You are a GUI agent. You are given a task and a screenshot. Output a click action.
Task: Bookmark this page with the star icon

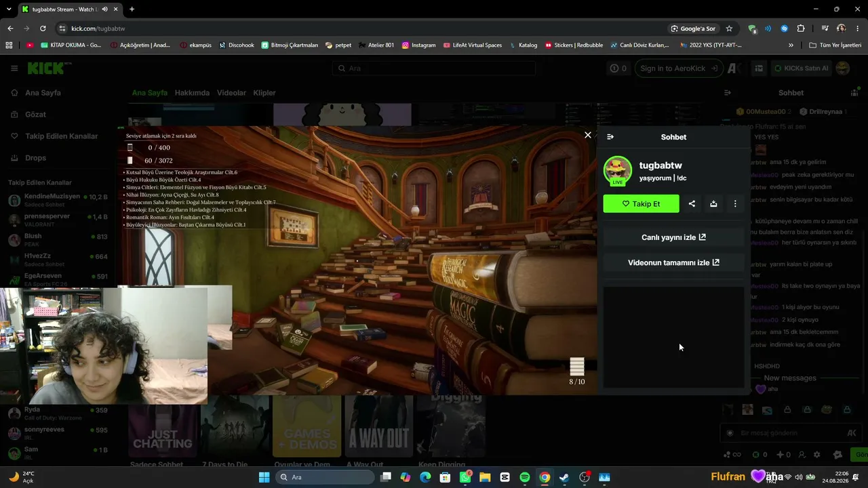coord(729,28)
